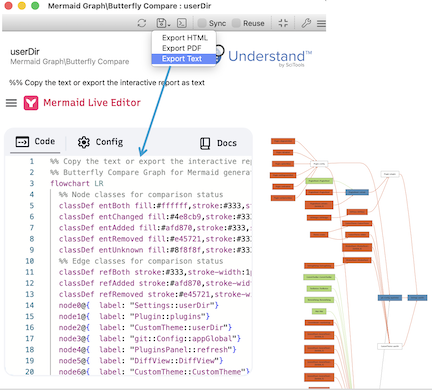Open settings with the wrench icon
This screenshot has width=432, height=390.
(x=306, y=23)
